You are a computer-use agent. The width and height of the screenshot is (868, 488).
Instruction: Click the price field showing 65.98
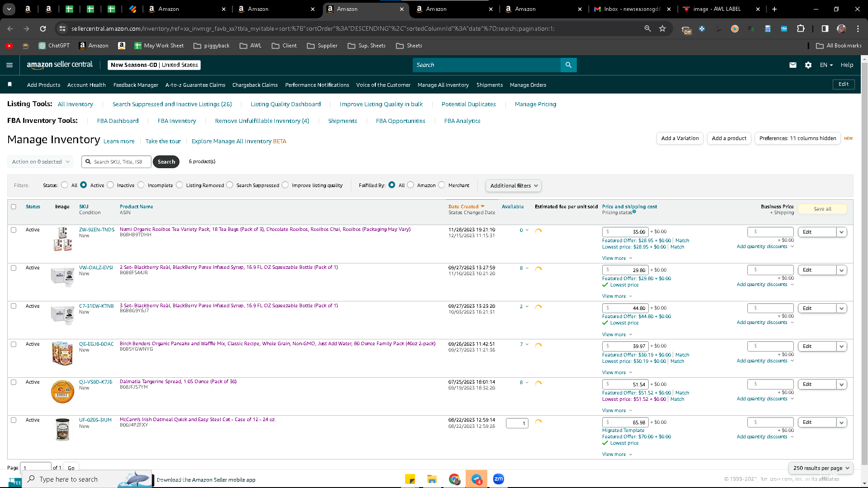[x=626, y=422]
